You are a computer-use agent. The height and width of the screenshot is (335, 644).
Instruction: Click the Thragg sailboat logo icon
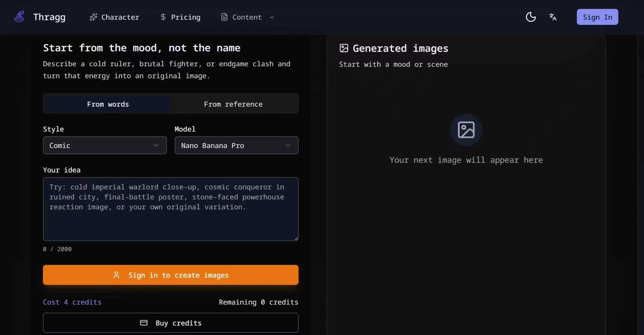[19, 17]
